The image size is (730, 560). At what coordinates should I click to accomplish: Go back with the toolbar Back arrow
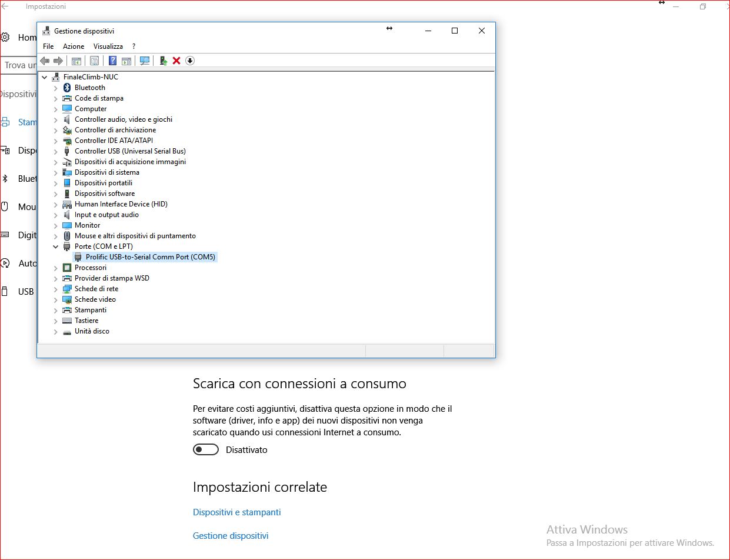45,61
